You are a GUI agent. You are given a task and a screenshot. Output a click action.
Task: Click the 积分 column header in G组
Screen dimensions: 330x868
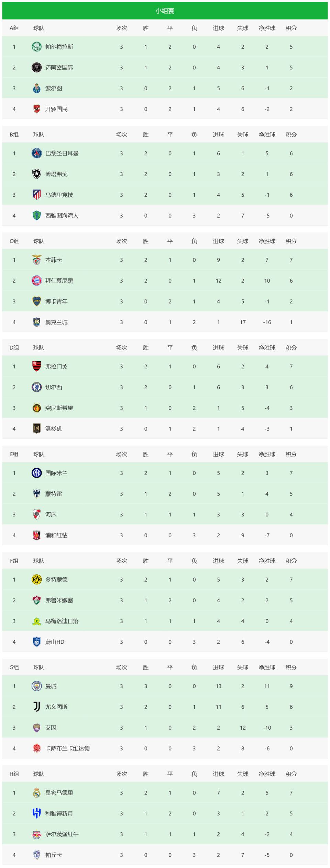pos(291,667)
